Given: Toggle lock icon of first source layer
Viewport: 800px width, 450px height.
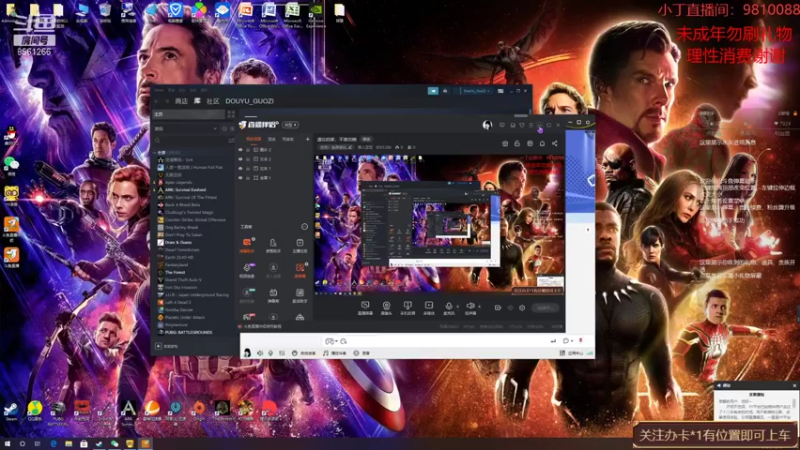Looking at the screenshot, I should [248, 150].
